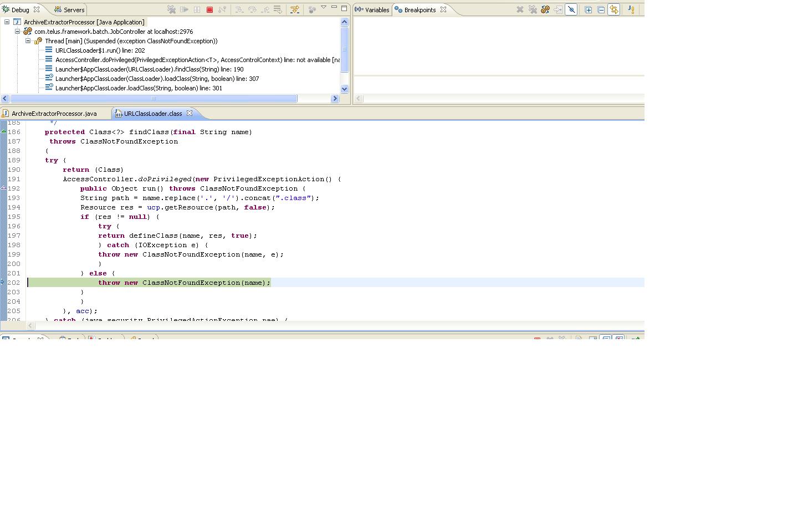
Task: Click the Debug view horizontal scrollbar thumb
Action: 154,99
